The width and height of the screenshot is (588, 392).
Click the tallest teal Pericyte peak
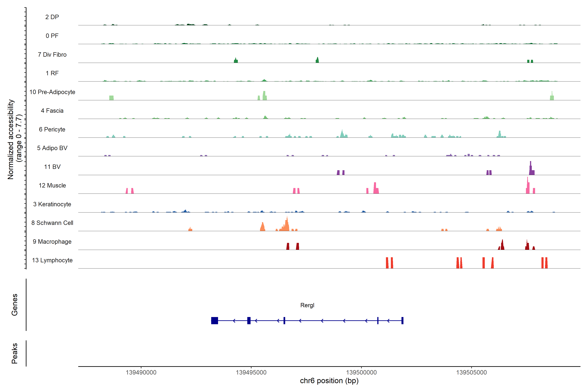click(x=342, y=134)
